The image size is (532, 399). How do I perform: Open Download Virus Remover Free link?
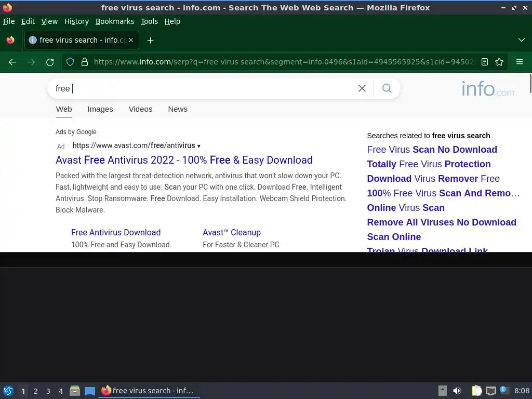click(433, 179)
